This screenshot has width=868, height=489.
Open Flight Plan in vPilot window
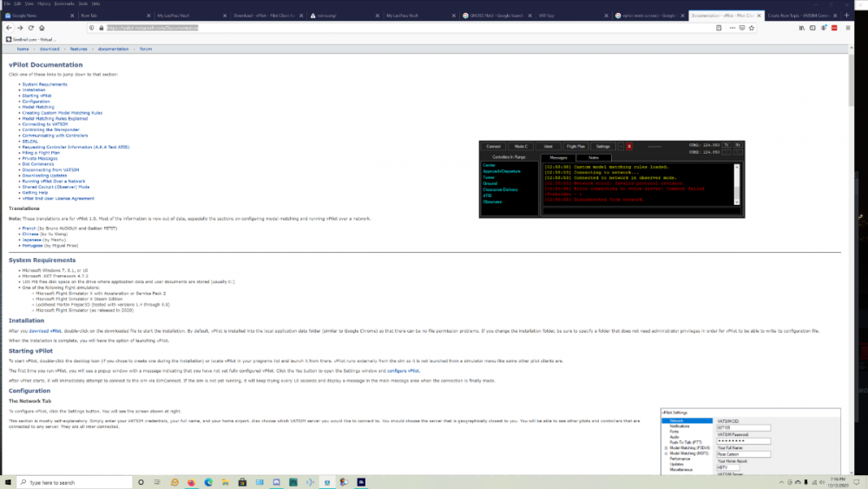pos(575,146)
